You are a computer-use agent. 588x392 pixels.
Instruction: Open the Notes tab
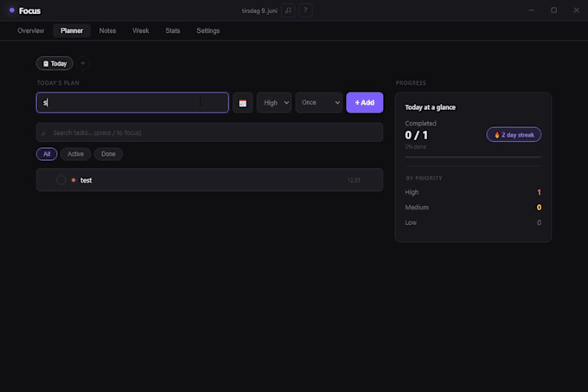pos(107,31)
